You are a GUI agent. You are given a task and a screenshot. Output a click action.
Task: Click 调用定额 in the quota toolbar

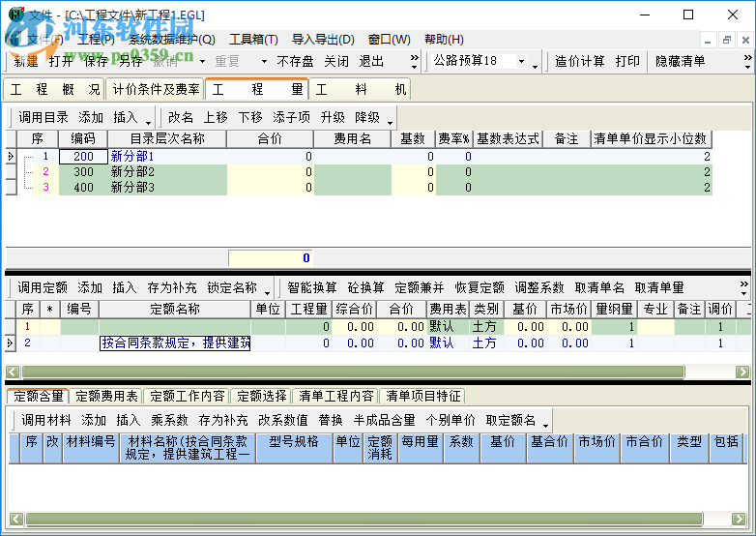[x=43, y=288]
